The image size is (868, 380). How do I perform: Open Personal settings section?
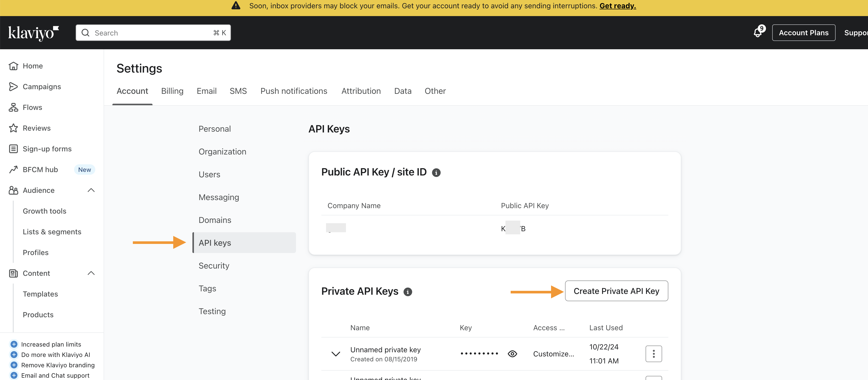point(215,129)
